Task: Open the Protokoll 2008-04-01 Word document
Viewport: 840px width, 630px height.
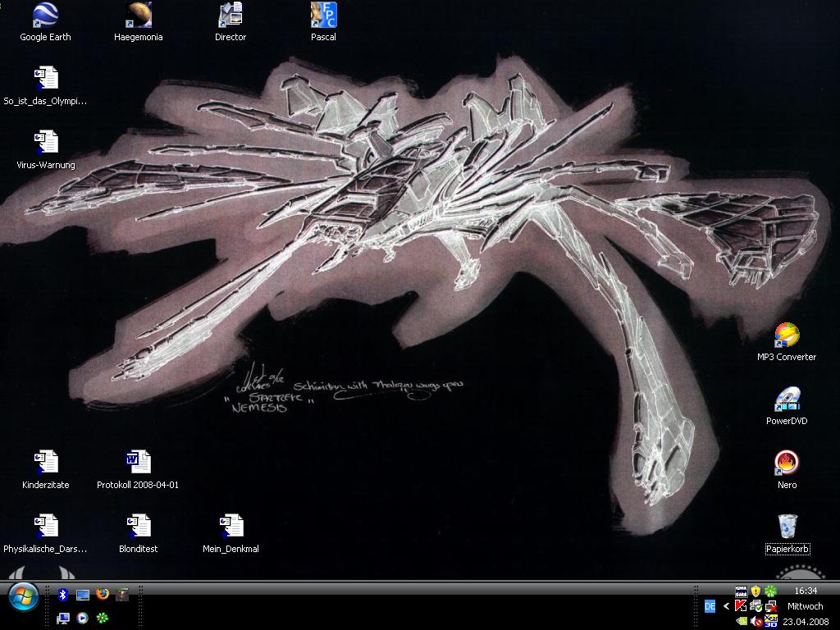Action: point(138,463)
